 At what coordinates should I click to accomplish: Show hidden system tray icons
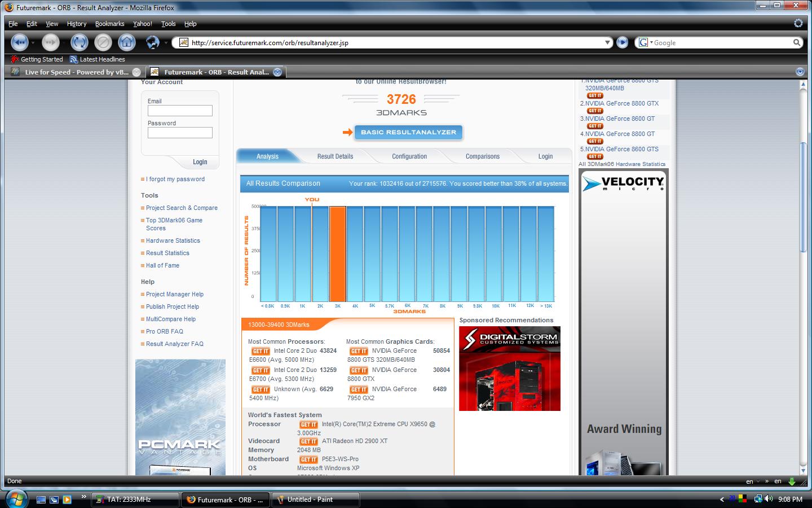(722, 500)
